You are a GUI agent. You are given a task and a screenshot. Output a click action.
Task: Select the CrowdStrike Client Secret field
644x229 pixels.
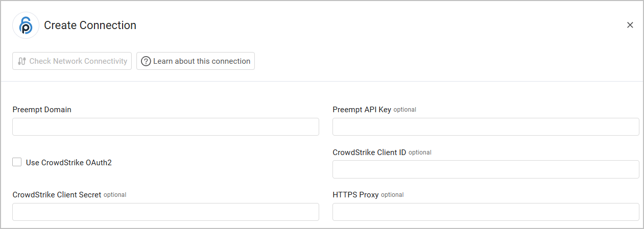point(165,212)
